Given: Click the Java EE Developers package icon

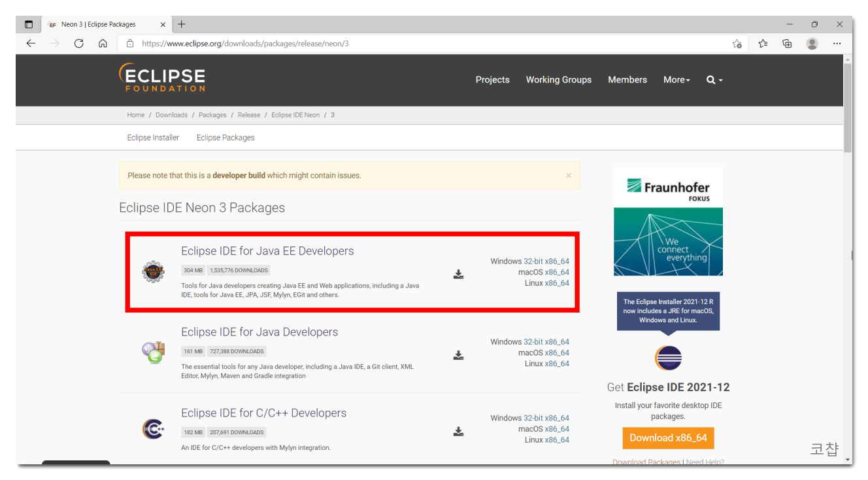Looking at the screenshot, I should pyautogui.click(x=154, y=271).
